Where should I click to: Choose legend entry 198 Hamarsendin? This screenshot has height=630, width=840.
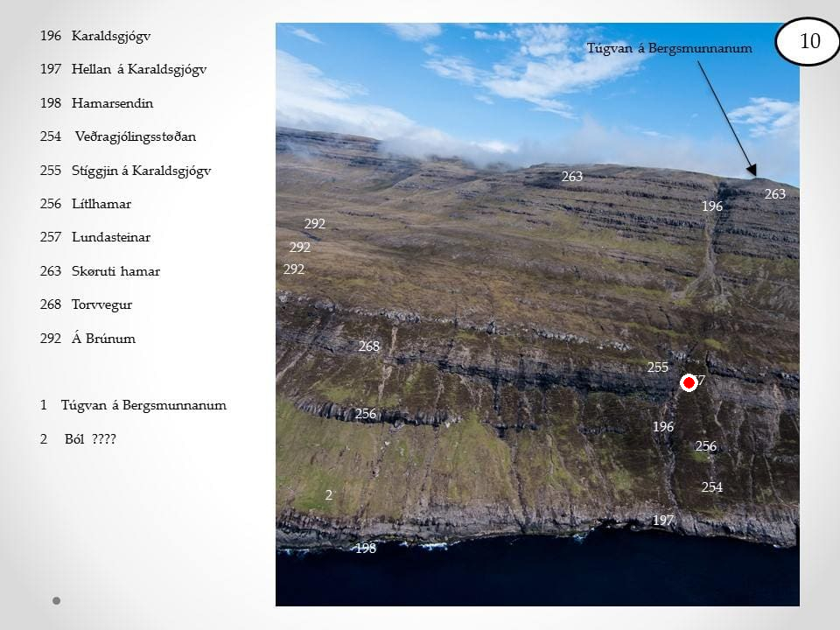pyautogui.click(x=96, y=103)
